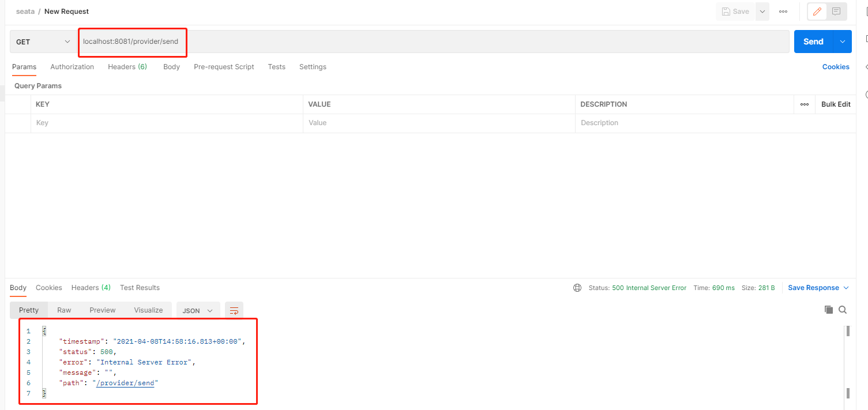This screenshot has width=868, height=410.
Task: Click the Status: 500 Internal Server Error text
Action: tap(637, 288)
